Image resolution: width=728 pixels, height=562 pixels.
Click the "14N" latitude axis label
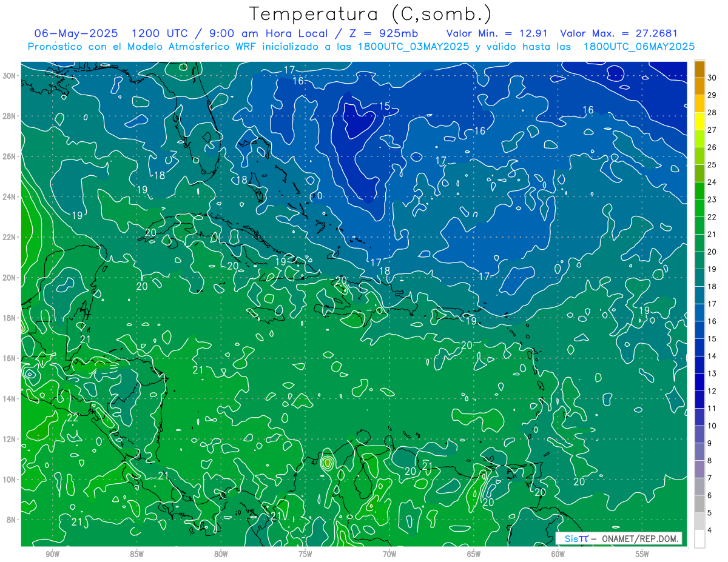10,398
